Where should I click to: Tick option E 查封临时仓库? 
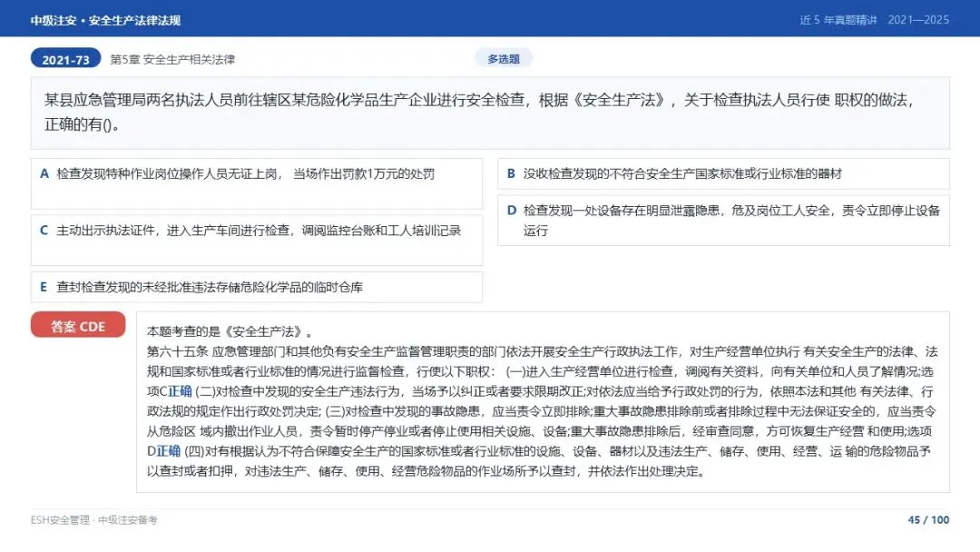[x=257, y=287]
